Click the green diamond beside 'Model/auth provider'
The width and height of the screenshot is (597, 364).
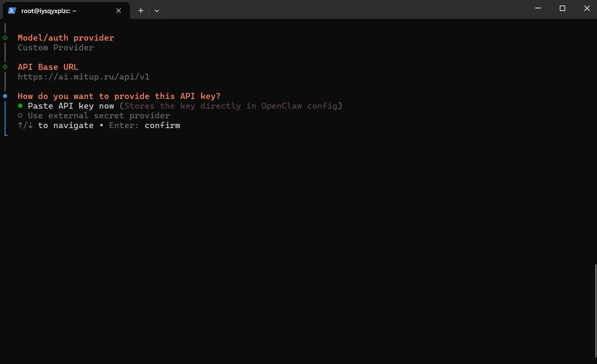point(5,38)
